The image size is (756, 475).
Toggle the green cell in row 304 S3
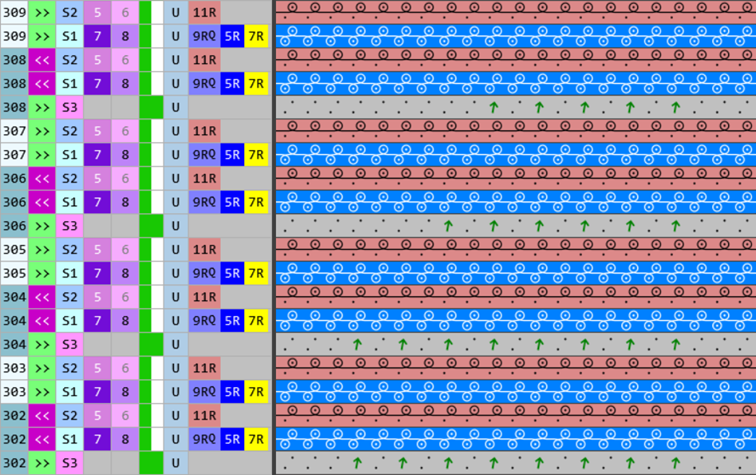pos(151,345)
